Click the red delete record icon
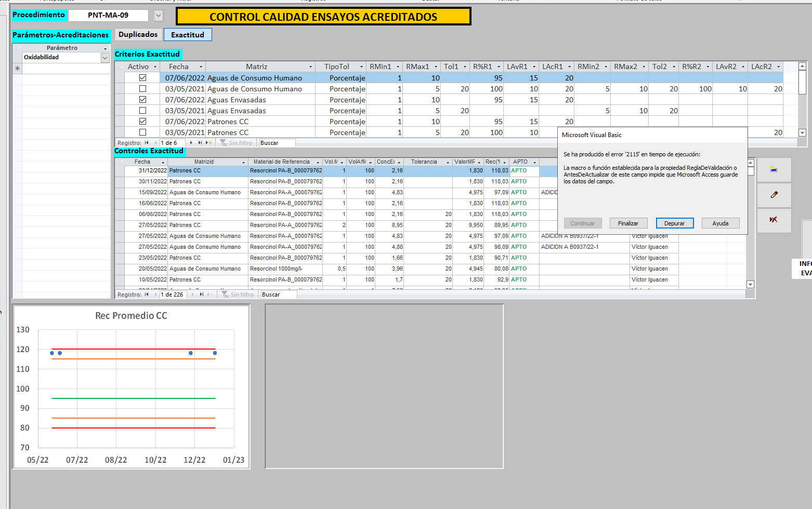This screenshot has width=812, height=509. click(x=774, y=220)
